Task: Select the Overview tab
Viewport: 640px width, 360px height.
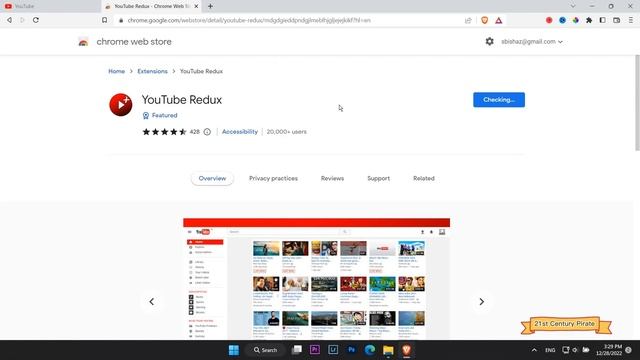Action: (212, 178)
